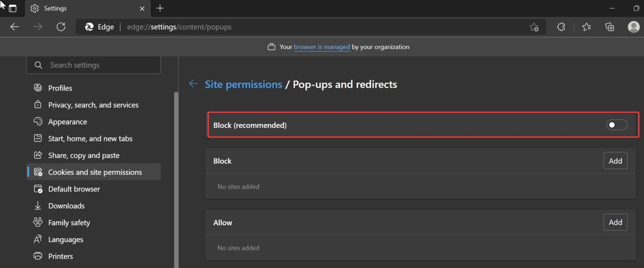The width and height of the screenshot is (644, 268).
Task: Open the tab actions menu
Action: (x=13, y=8)
